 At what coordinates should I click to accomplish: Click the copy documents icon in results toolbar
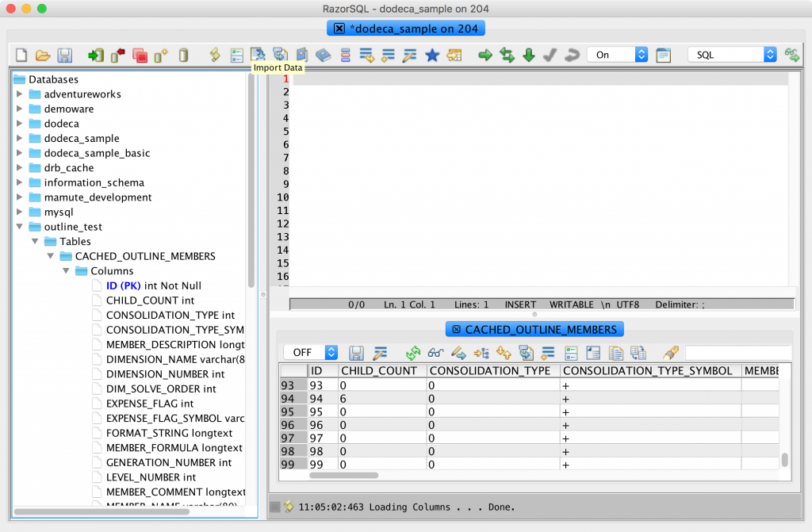(x=615, y=353)
